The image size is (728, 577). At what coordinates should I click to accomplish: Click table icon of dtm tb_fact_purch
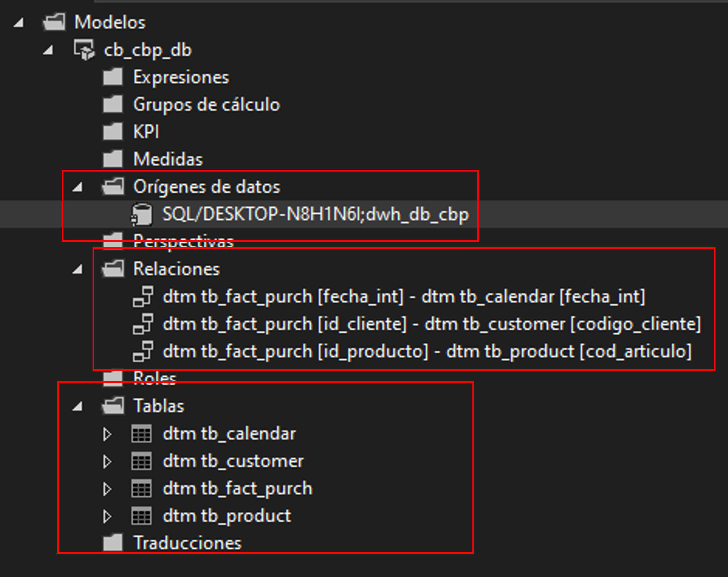(x=141, y=489)
